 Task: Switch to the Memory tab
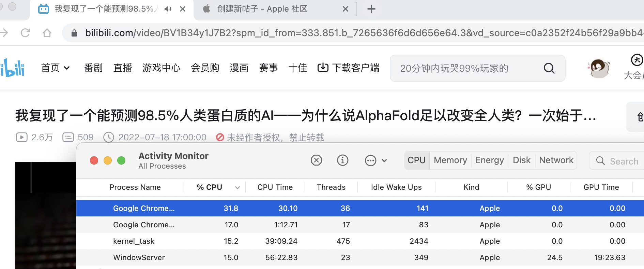coord(450,160)
